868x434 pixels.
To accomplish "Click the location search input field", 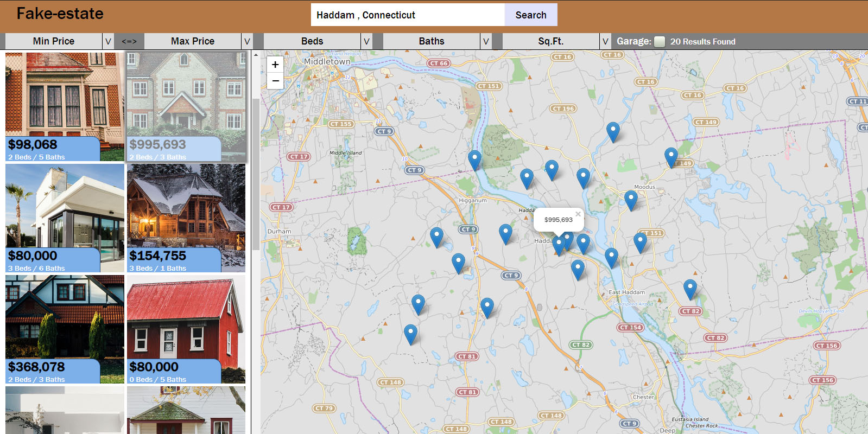I will pos(408,15).
